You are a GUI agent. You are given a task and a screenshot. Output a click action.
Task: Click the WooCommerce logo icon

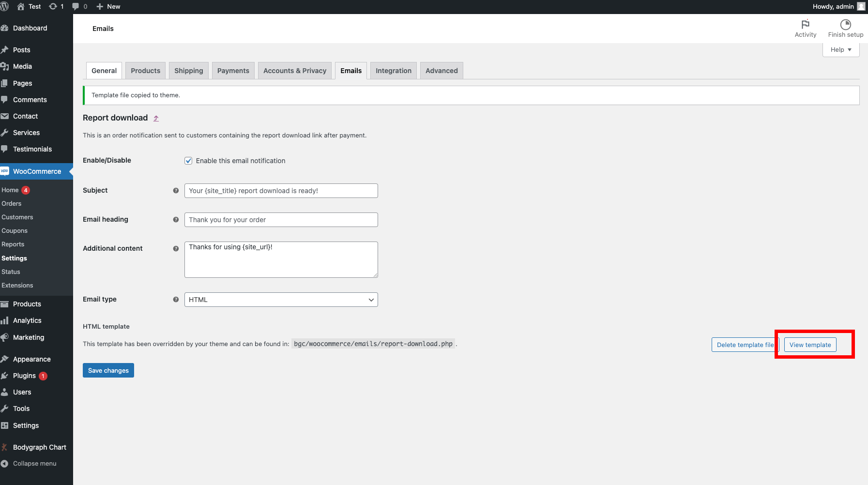(4, 171)
